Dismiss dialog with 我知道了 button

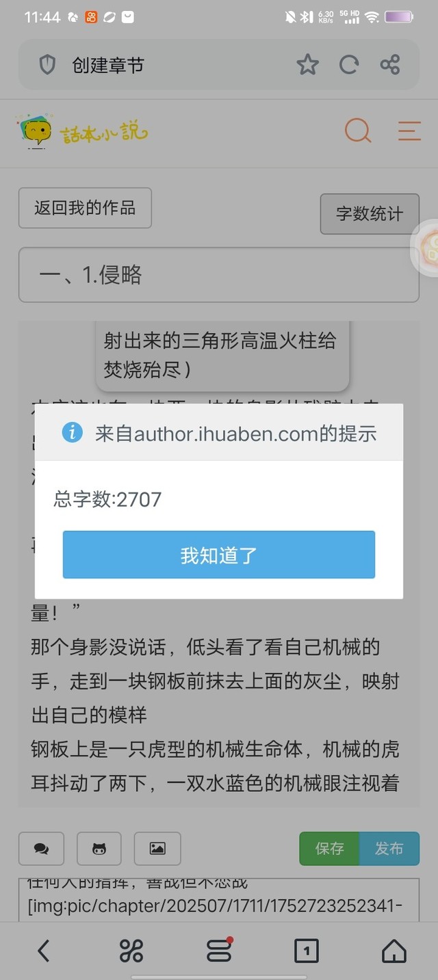coord(219,555)
